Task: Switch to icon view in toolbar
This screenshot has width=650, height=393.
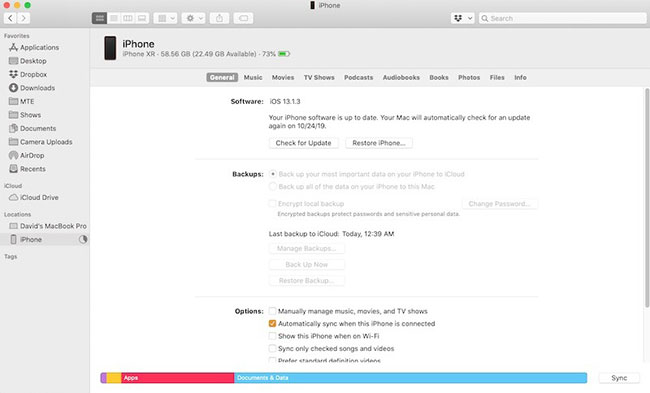Action: click(99, 18)
